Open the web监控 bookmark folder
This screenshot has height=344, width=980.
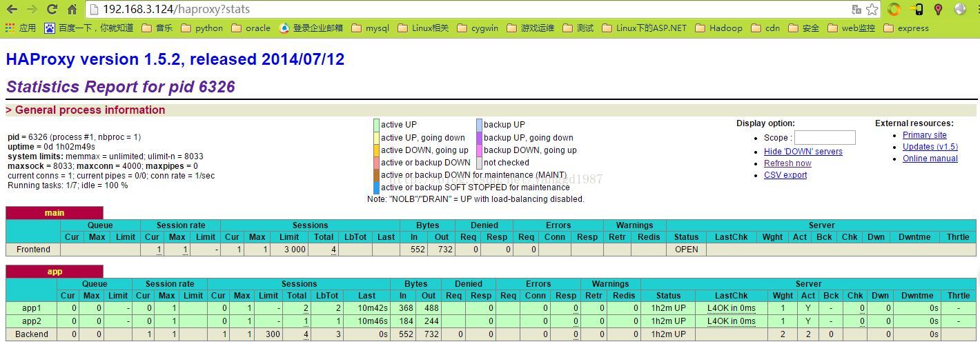pyautogui.click(x=852, y=28)
